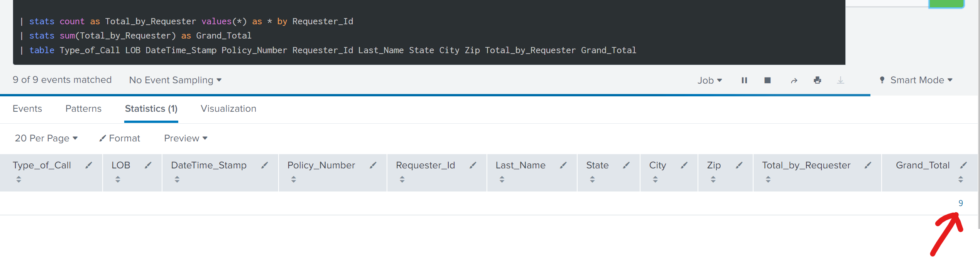Viewport: 980px width, 257px height.
Task: Sort by Type_of_Call column arrows
Action: click(19, 179)
